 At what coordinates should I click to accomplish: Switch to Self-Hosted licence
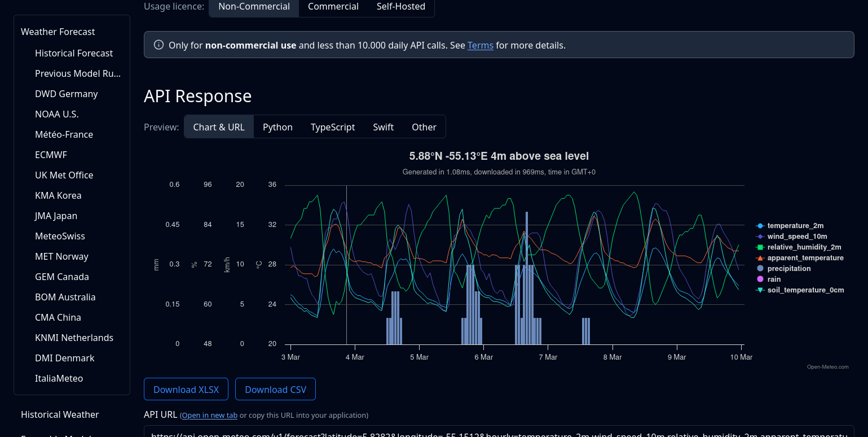pyautogui.click(x=400, y=7)
